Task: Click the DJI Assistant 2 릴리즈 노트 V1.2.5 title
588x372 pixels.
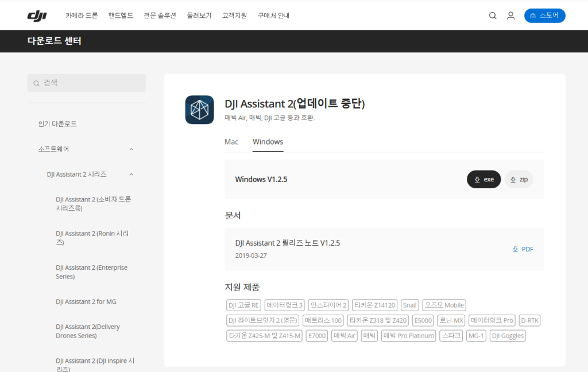Action: click(288, 243)
